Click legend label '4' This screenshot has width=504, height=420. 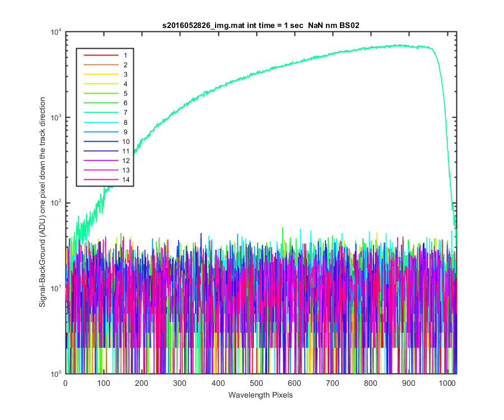point(125,84)
